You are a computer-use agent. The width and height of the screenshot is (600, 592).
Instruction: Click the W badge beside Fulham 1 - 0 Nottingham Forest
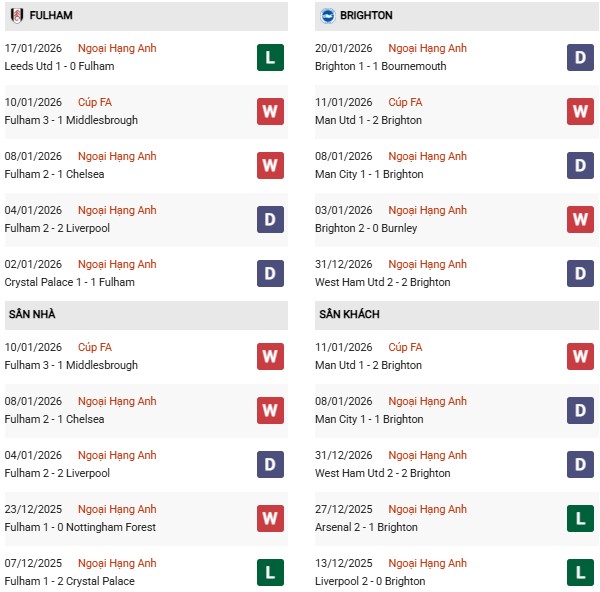point(270,518)
